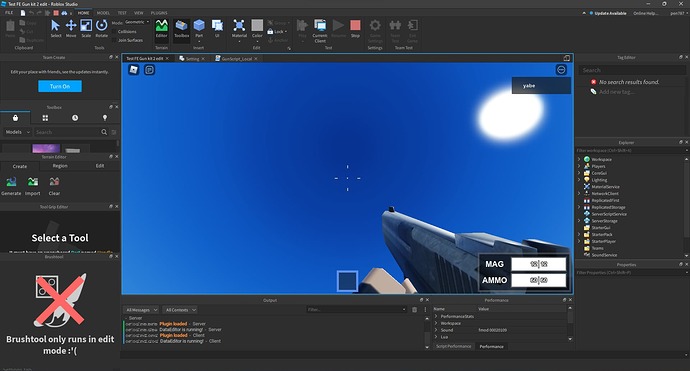This screenshot has width=690, height=371.
Task: Clear the Output with the trash icon
Action: point(414,310)
